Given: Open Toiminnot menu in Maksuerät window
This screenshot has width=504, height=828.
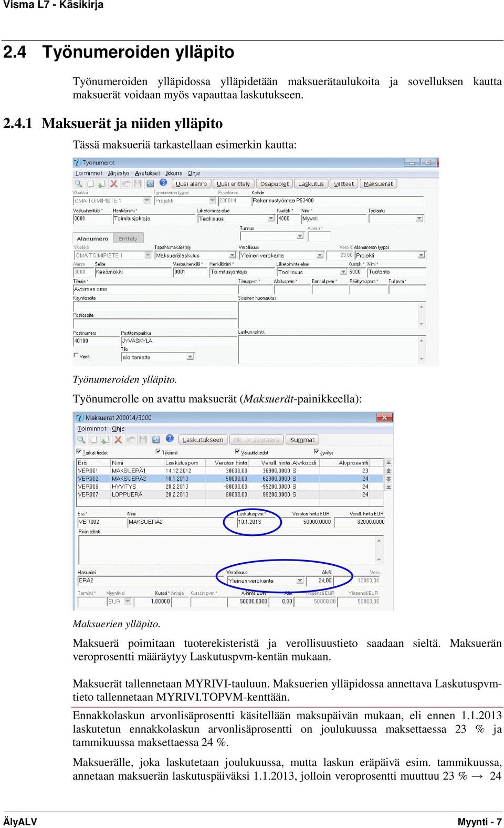Looking at the screenshot, I should coord(92,429).
